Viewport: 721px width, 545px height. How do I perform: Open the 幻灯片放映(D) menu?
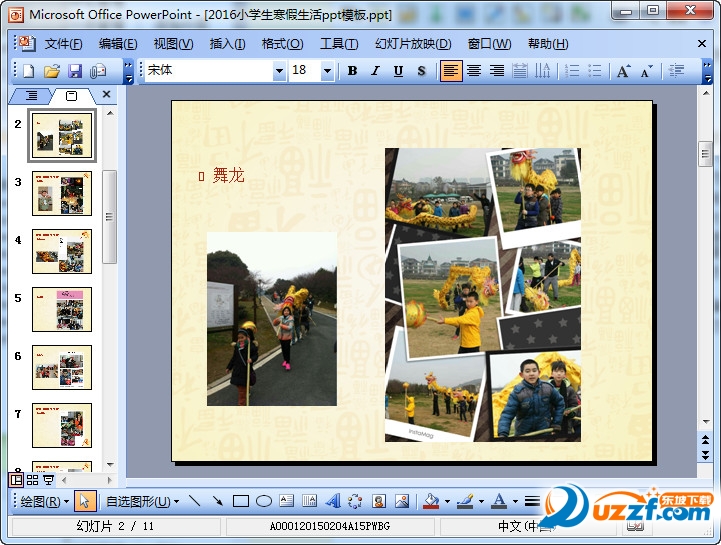[x=413, y=44]
